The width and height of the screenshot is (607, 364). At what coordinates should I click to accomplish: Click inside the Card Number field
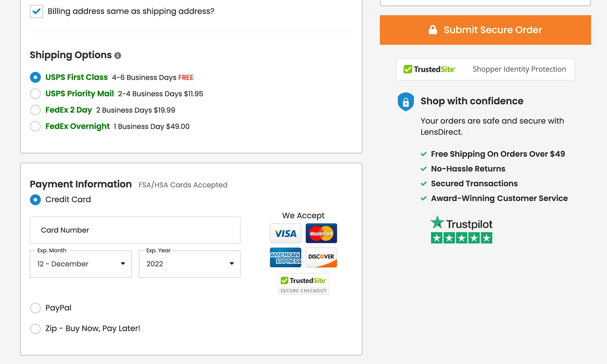(x=135, y=230)
